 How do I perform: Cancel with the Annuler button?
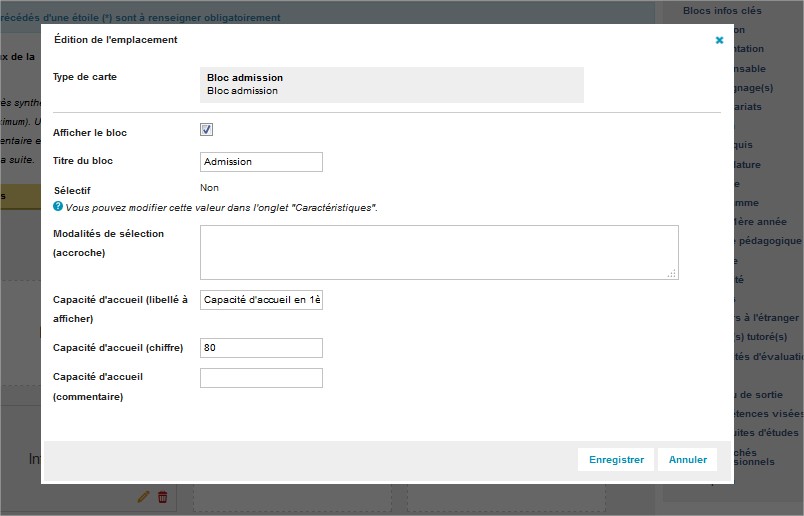[x=688, y=460]
